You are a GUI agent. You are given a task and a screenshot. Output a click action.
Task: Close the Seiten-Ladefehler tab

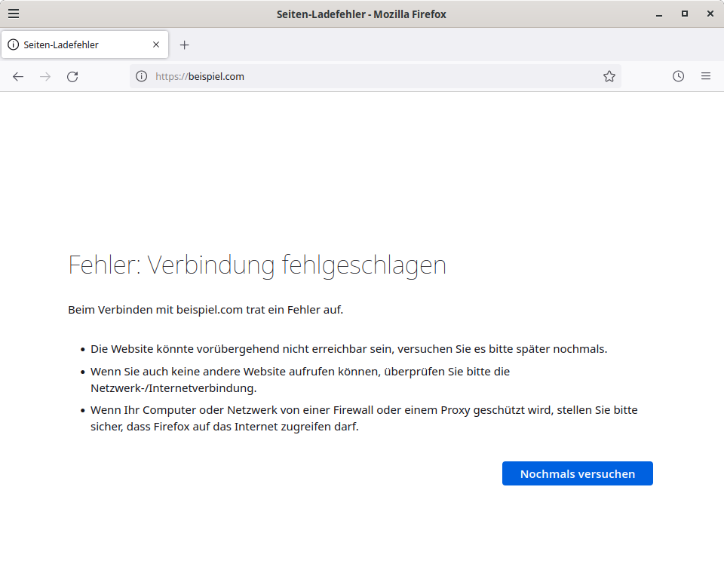[x=156, y=44]
